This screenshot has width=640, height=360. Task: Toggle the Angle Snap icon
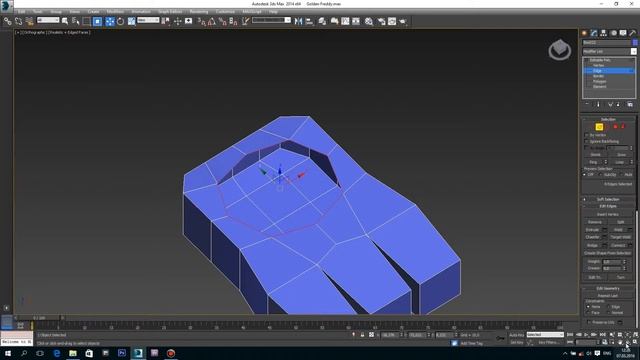point(212,21)
